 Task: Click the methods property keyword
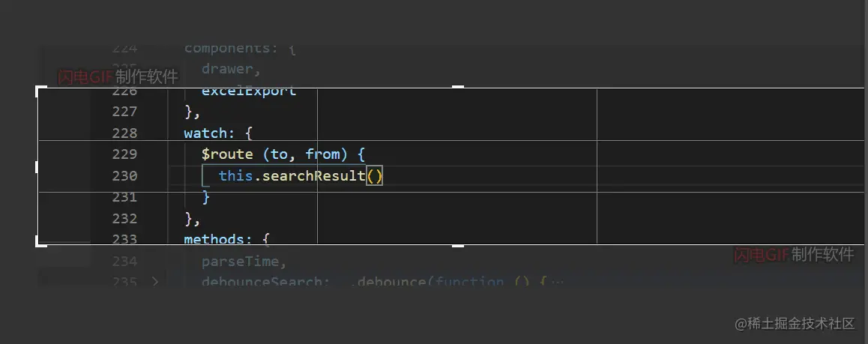pos(214,240)
